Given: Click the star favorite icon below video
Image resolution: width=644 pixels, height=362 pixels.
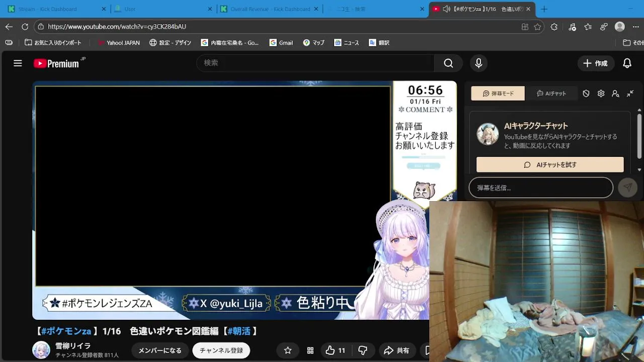Looking at the screenshot, I should click(288, 350).
